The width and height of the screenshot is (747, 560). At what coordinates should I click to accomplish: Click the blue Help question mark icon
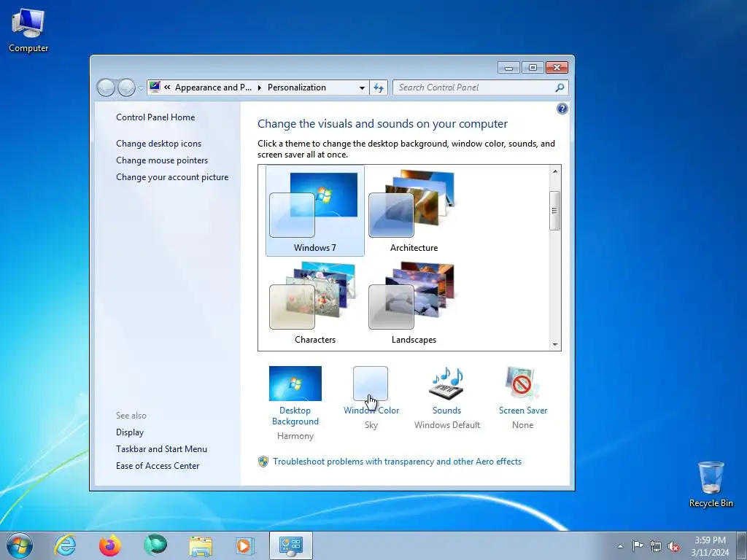(562, 109)
